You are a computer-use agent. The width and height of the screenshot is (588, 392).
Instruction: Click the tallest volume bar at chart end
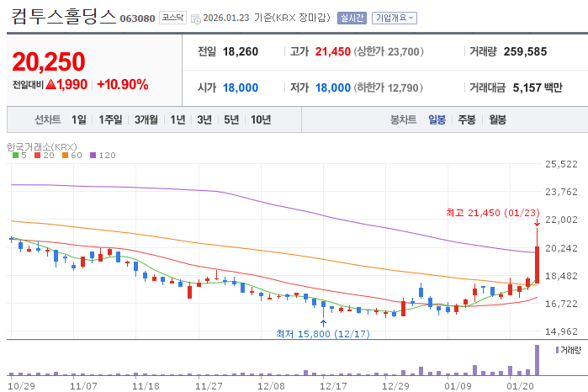click(x=537, y=360)
